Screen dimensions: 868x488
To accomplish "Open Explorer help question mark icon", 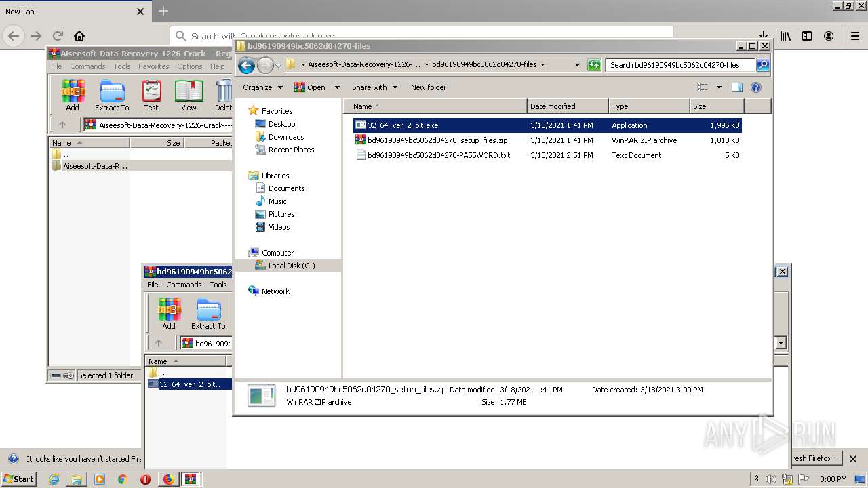I will pyautogui.click(x=756, y=87).
